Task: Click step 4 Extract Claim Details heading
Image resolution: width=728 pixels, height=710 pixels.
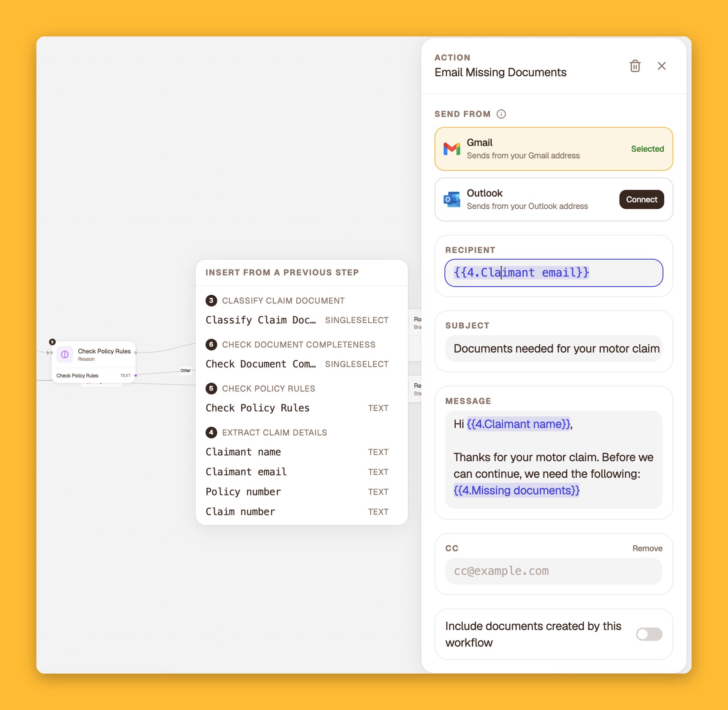Action: 266,432
